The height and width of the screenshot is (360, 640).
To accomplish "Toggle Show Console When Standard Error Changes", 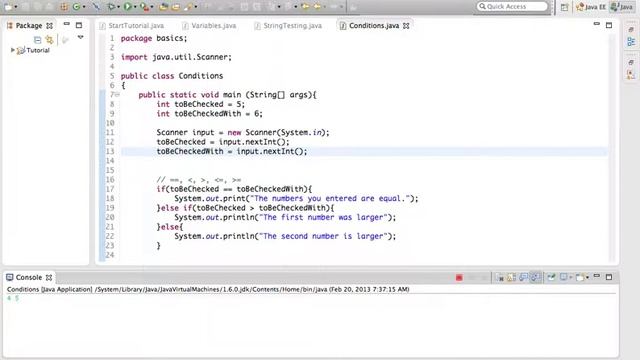I will (x=535, y=278).
